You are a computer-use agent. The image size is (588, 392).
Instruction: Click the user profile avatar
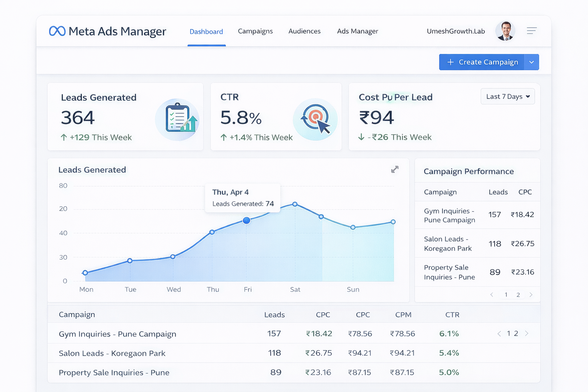click(x=505, y=31)
